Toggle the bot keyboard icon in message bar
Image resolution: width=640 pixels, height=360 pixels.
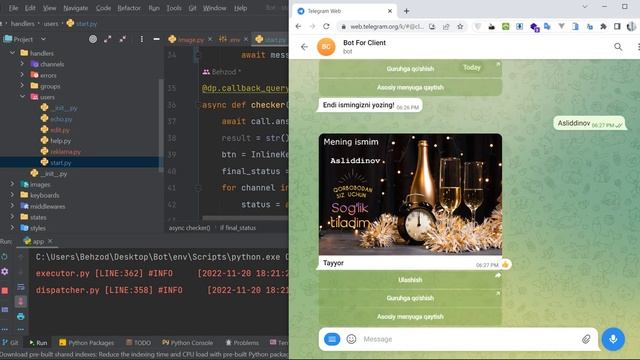tap(332, 339)
